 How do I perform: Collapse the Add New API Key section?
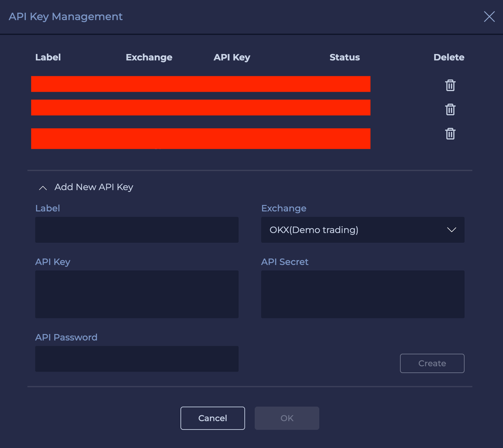[x=43, y=187]
